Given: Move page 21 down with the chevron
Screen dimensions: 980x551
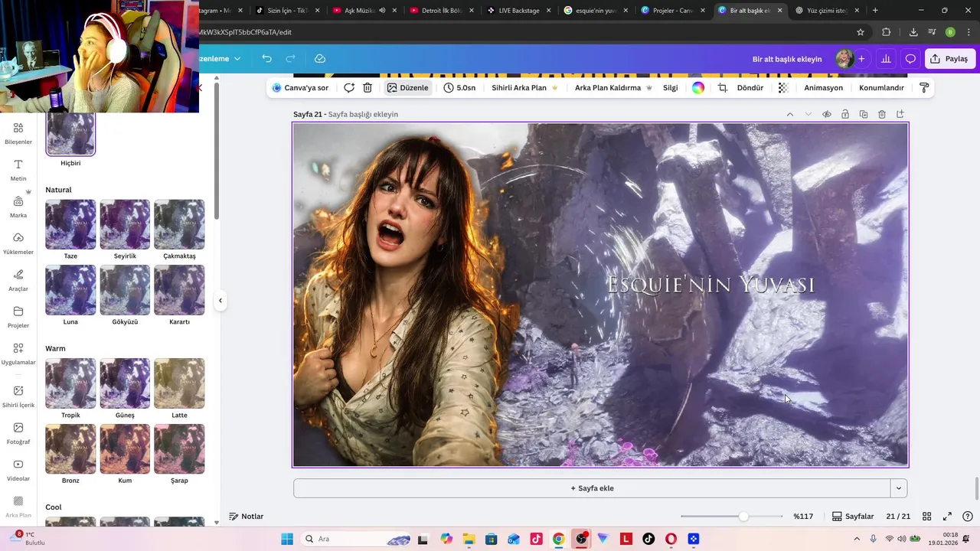Looking at the screenshot, I should click(808, 114).
